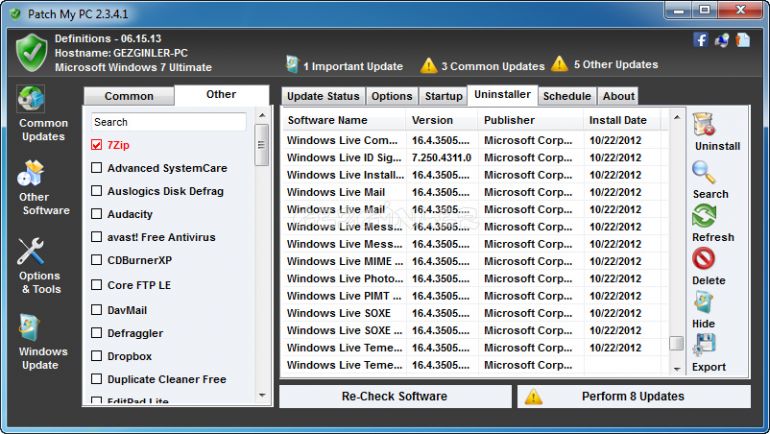The height and width of the screenshot is (434, 770).
Task: Switch to the Schedule tab
Action: point(567,96)
